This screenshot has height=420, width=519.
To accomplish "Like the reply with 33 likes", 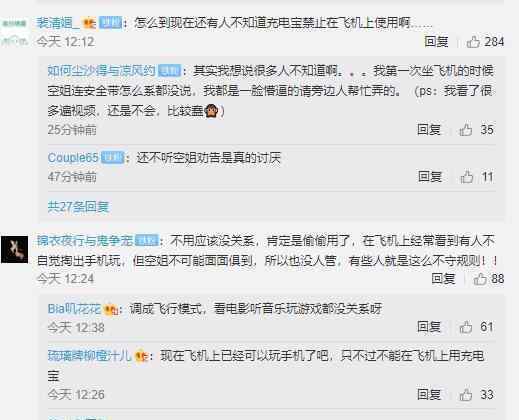I will (466, 395).
